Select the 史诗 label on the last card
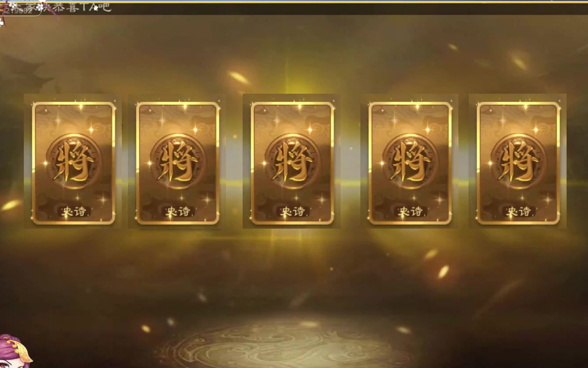This screenshot has height=368, width=588. coord(518,212)
